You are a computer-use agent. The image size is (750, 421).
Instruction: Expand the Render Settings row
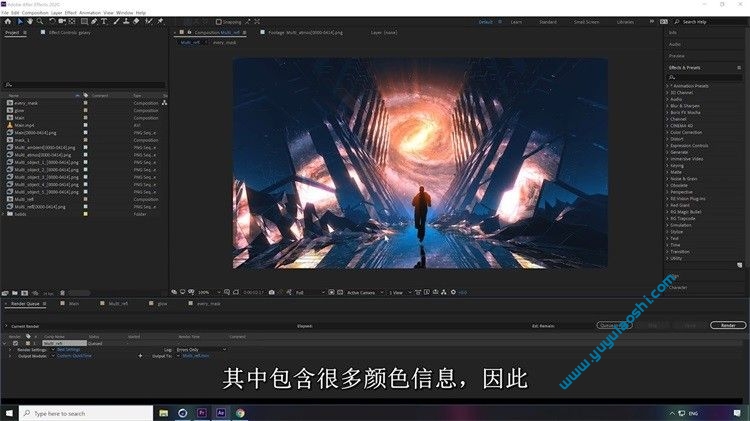click(x=10, y=350)
